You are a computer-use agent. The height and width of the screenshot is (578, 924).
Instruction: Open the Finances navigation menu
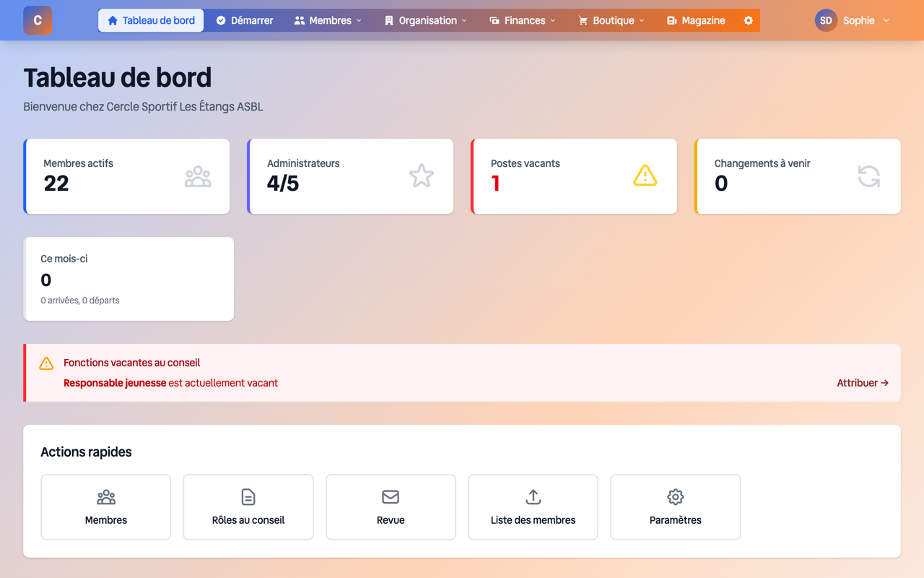(x=523, y=20)
